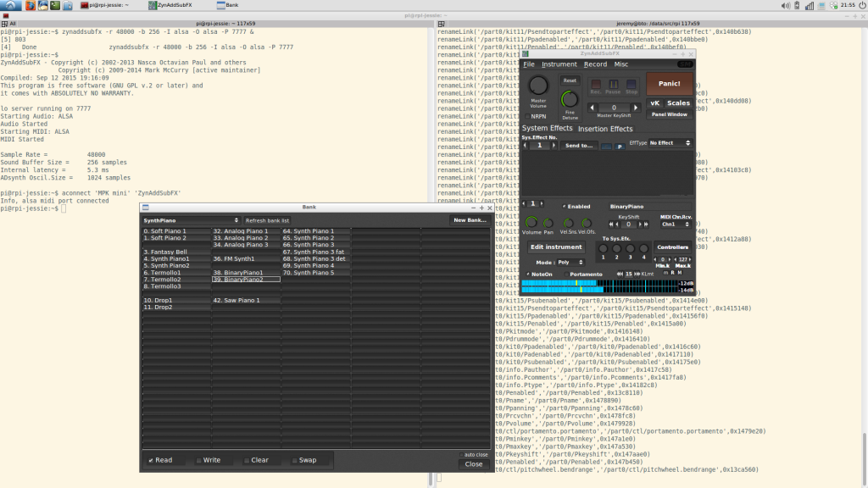Screen dimensions: 868x488
Task: Click the Panic! button
Action: (x=670, y=84)
